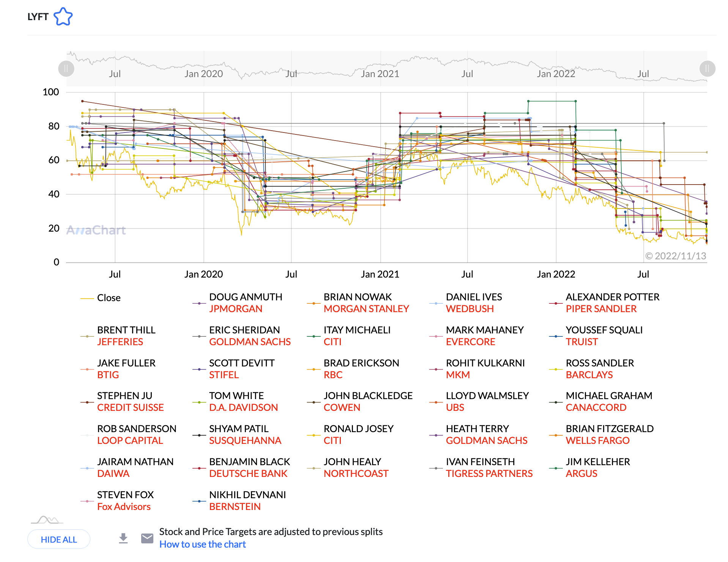Toggle Jairam Nathan Daiwa series
Image resolution: width=728 pixels, height=562 pixels.
[x=127, y=467]
